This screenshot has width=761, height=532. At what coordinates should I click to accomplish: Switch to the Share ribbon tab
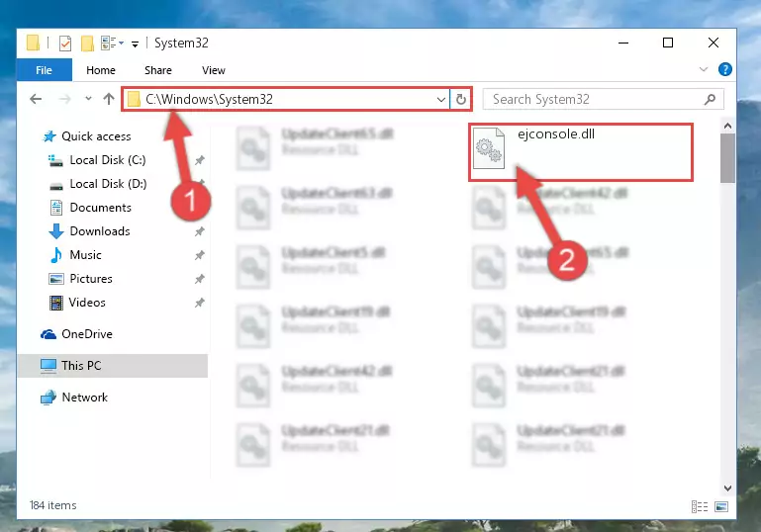pos(158,70)
